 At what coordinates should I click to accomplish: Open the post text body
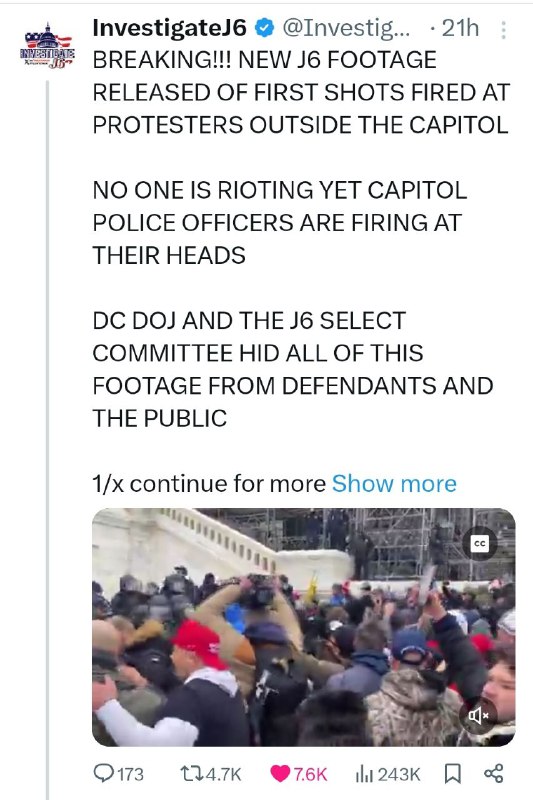301,239
